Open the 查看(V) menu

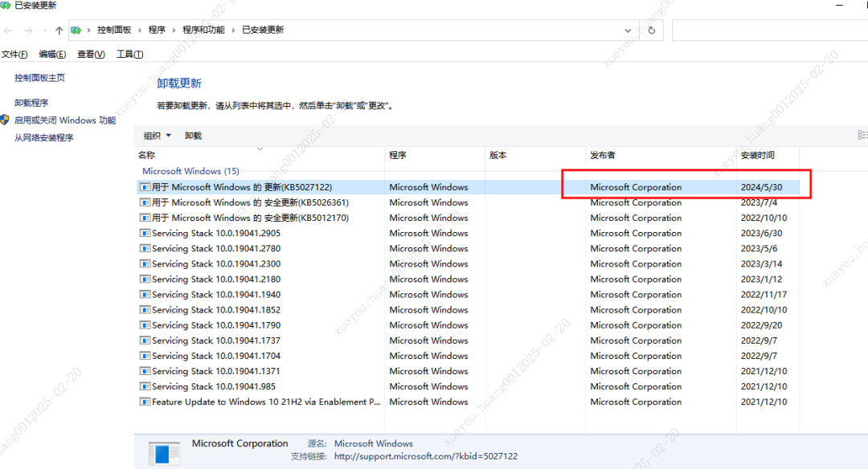click(x=91, y=54)
